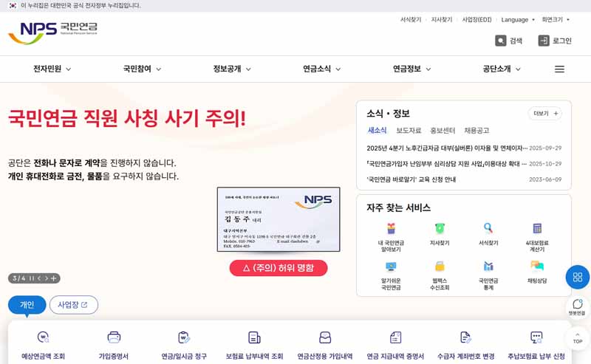Open news '국민연금 바로알기 교육 신청 안내'
The image size is (591, 364).
(x=411, y=179)
